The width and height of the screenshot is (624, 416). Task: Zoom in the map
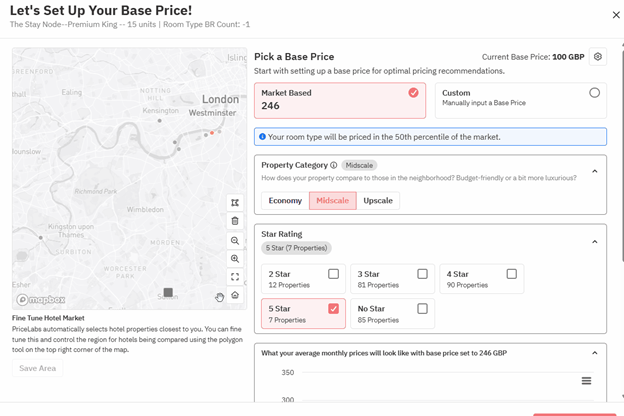tap(235, 259)
